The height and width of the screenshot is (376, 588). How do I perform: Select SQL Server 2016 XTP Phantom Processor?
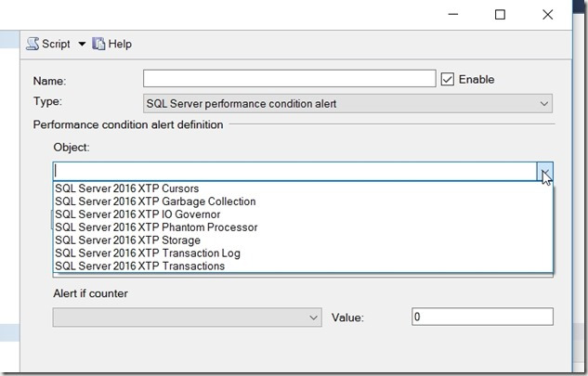coord(156,227)
